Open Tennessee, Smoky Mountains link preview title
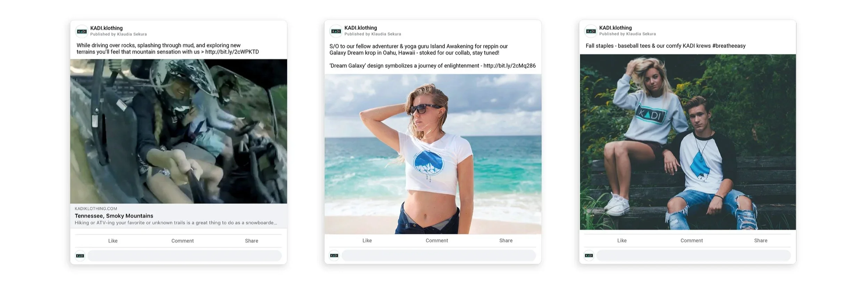 point(114,216)
